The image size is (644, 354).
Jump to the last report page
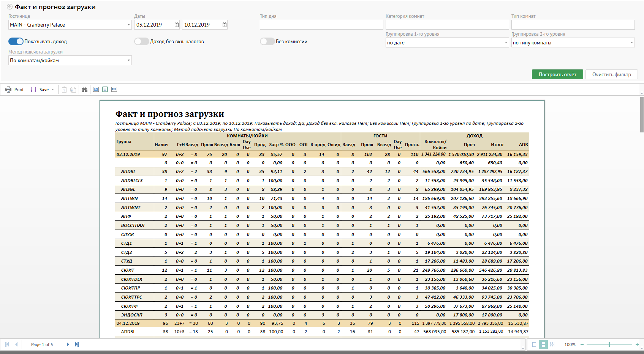(x=77, y=345)
